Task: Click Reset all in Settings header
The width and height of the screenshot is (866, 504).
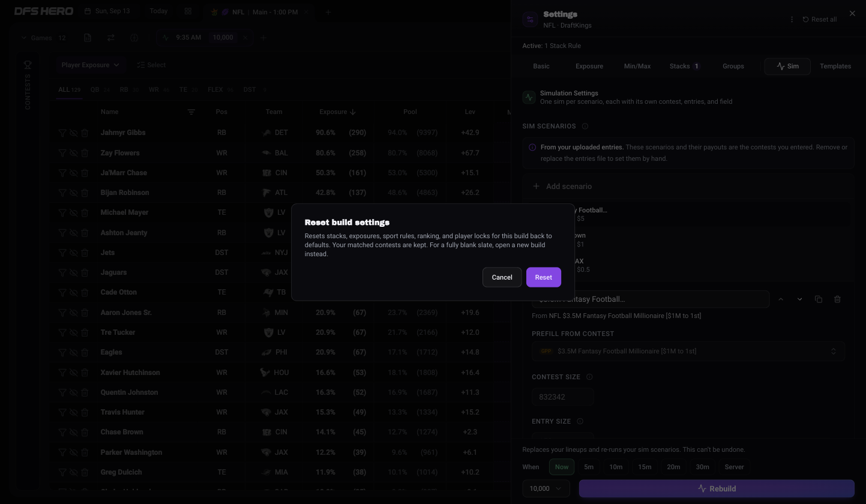Action: coord(820,19)
